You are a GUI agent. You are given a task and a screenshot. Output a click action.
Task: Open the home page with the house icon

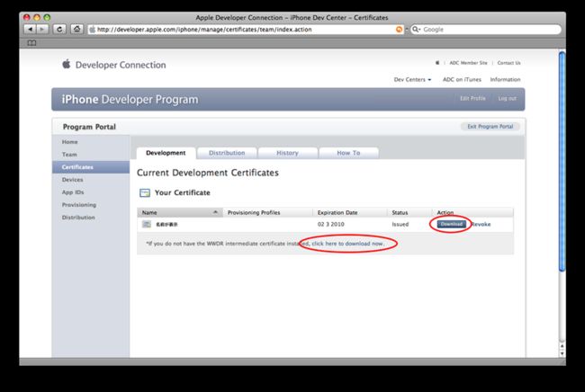tap(76, 29)
